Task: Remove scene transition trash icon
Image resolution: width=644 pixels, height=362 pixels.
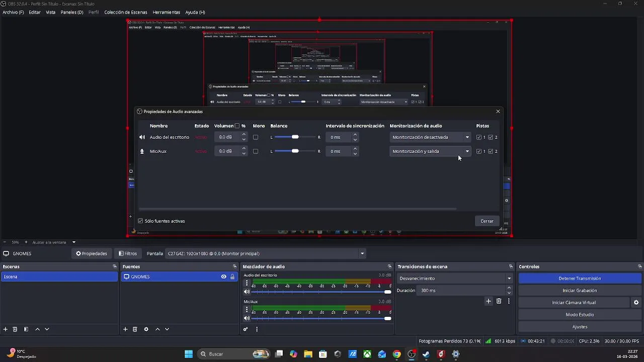Action: tap(499, 301)
